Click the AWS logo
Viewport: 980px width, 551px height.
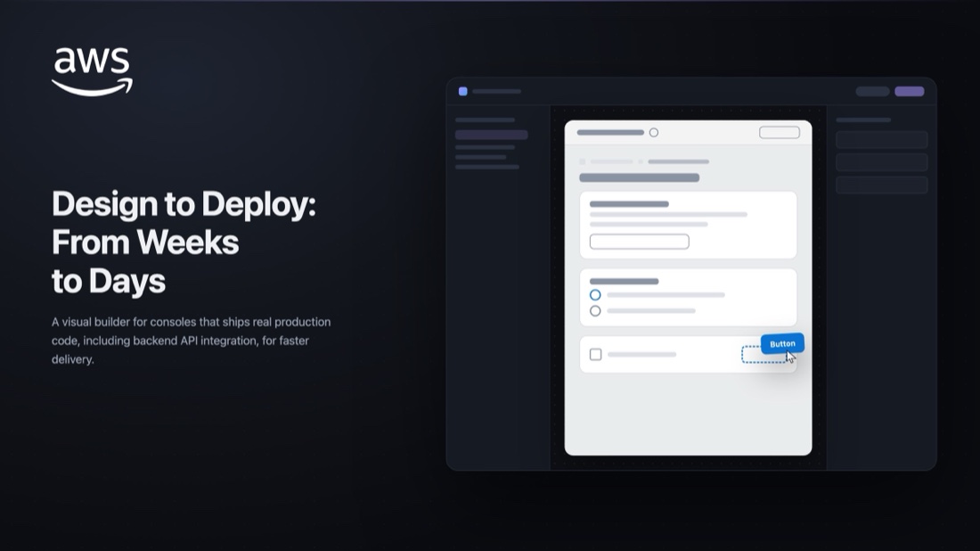pyautogui.click(x=92, y=72)
